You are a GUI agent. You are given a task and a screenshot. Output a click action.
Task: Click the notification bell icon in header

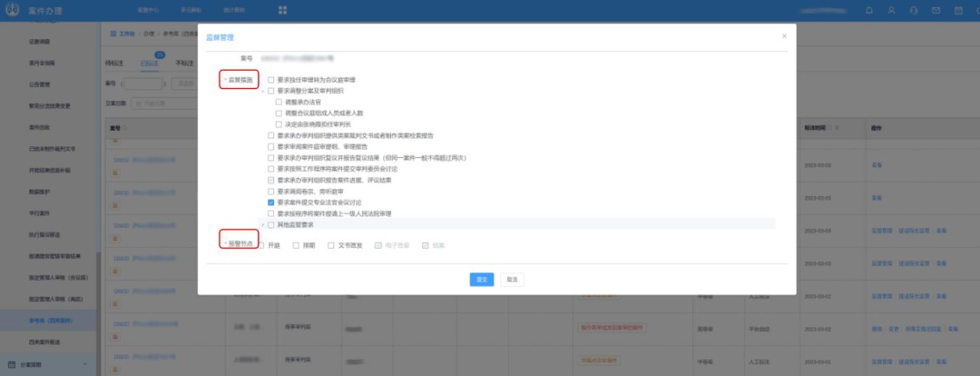[869, 10]
